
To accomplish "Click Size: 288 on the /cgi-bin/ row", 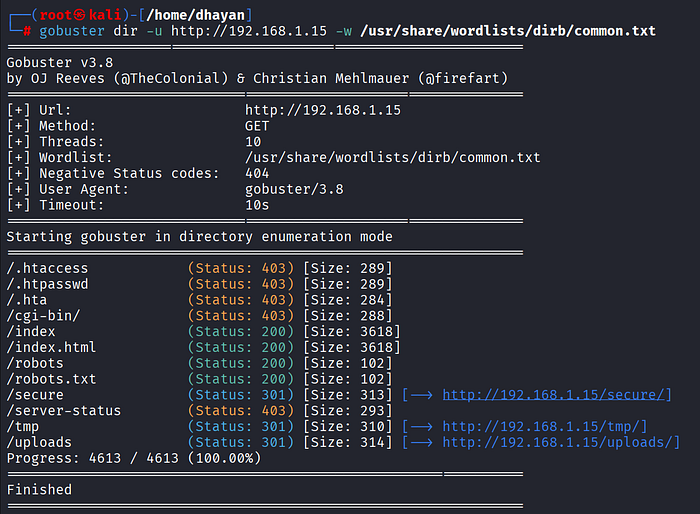I will tap(348, 316).
